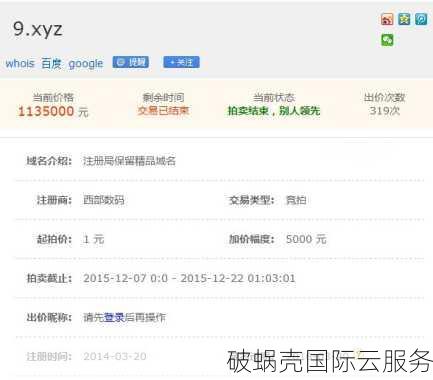Image resolution: width=433 pixels, height=380 pixels.
Task: Share via the green WeChat icon
Action: [x=387, y=40]
